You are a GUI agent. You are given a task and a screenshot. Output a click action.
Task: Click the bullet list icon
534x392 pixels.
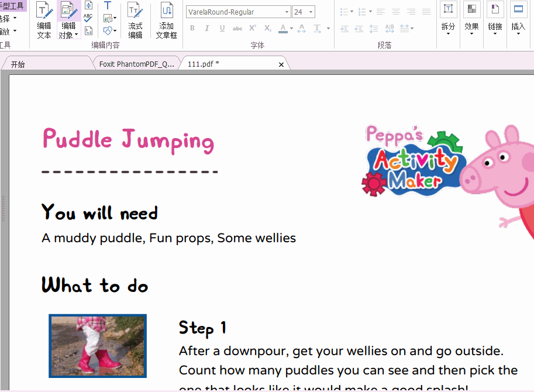point(344,12)
